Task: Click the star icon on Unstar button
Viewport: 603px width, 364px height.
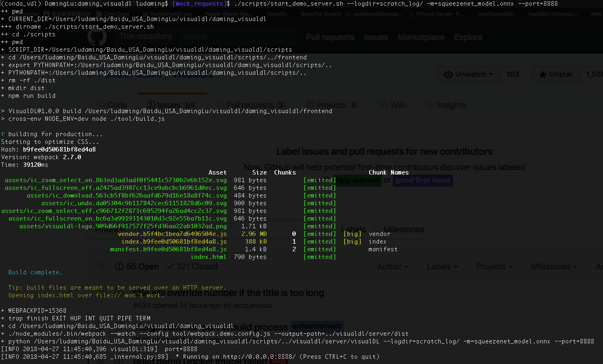Action: (x=543, y=75)
